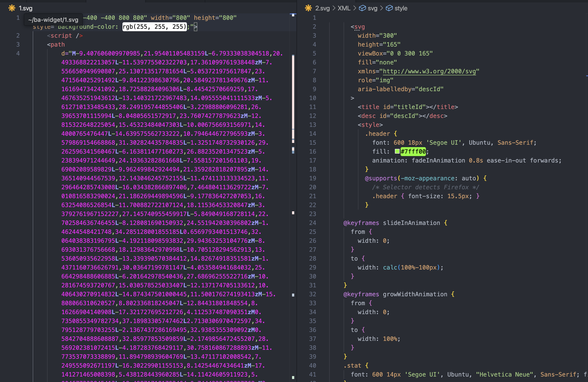Click the #7fff00 hex color text
The image size is (588, 382).
click(x=413, y=151)
